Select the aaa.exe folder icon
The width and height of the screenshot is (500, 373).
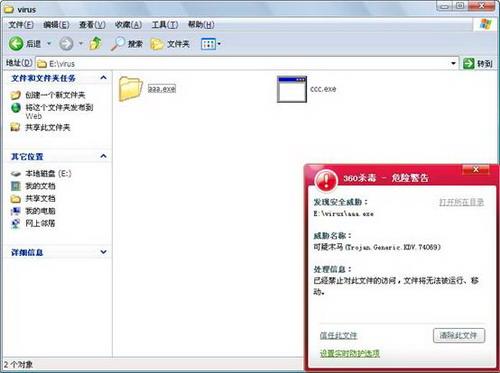130,89
